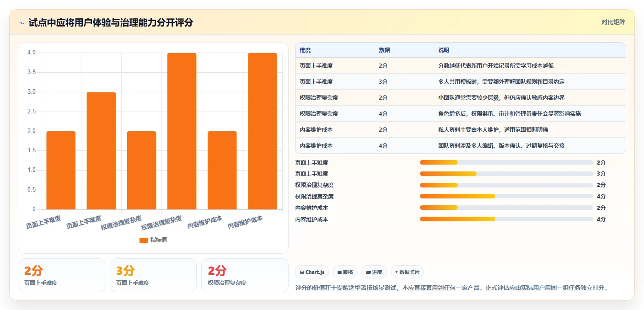Open the orange 2分 页面上手难度 card
Screen dimensions: 644x310
[61, 275]
